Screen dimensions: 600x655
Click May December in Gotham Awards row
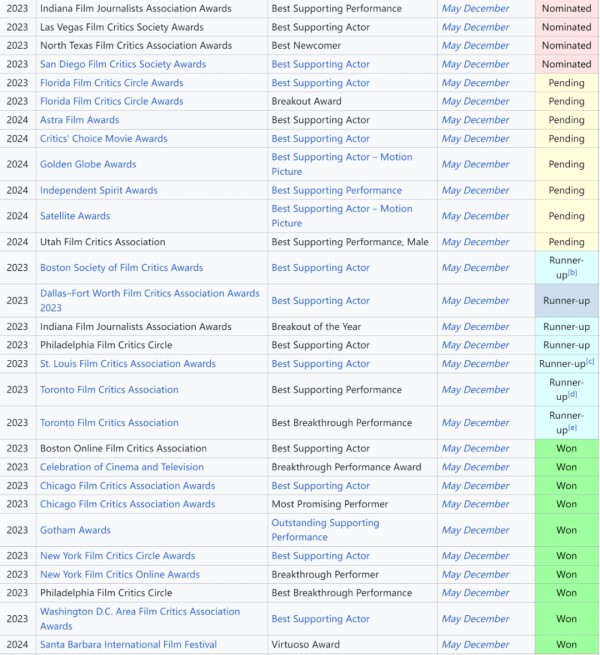tap(475, 530)
